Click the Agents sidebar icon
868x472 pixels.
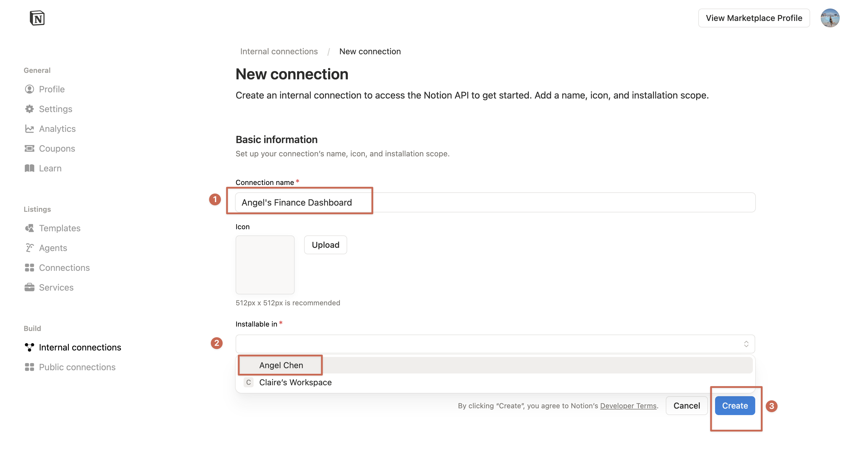pyautogui.click(x=29, y=248)
